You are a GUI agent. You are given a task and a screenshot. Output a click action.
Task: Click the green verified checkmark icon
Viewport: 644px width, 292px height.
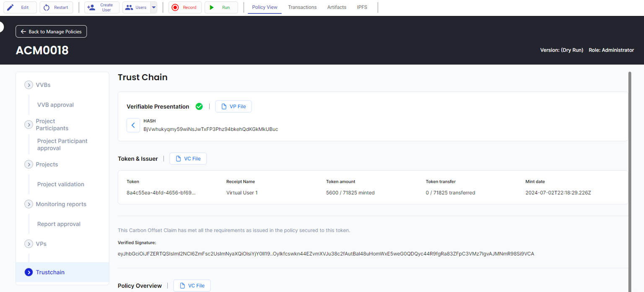click(x=199, y=107)
